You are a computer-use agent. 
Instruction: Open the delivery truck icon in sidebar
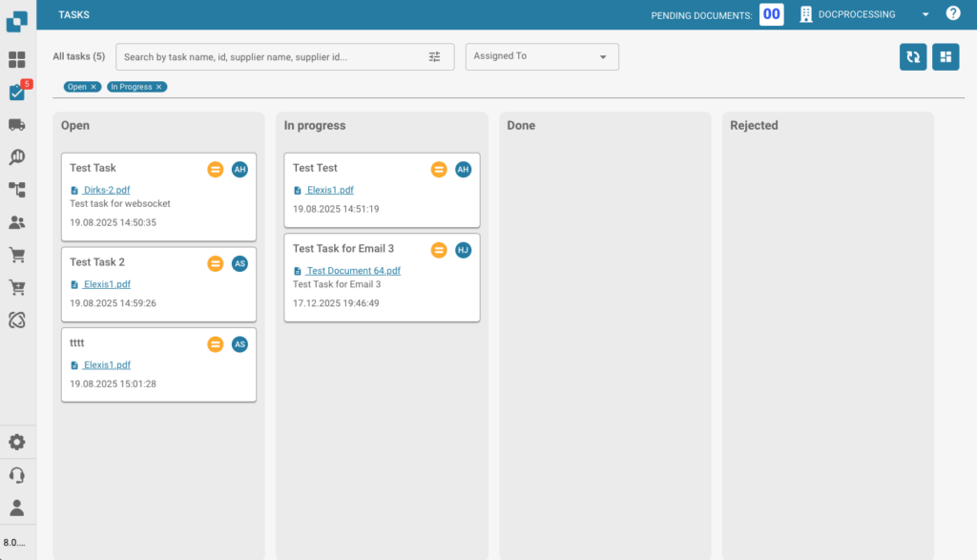click(17, 125)
